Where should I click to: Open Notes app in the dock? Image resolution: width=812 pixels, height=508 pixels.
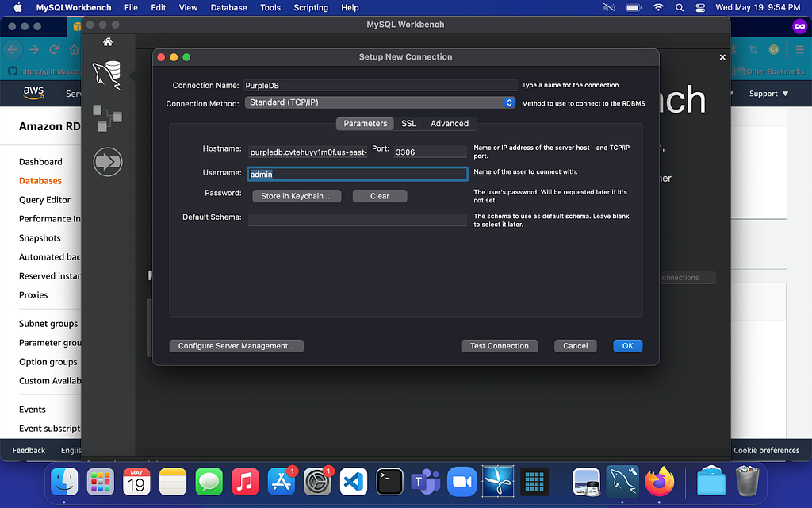(x=173, y=482)
